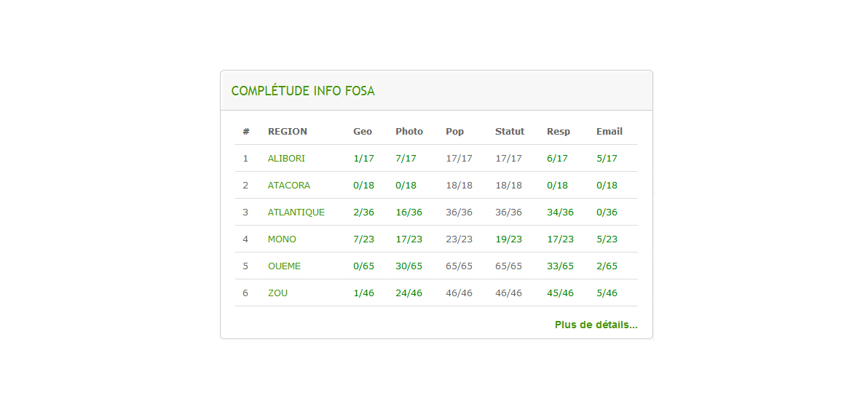
Task: Click MONO Geo value 7/23
Action: pyautogui.click(x=363, y=239)
